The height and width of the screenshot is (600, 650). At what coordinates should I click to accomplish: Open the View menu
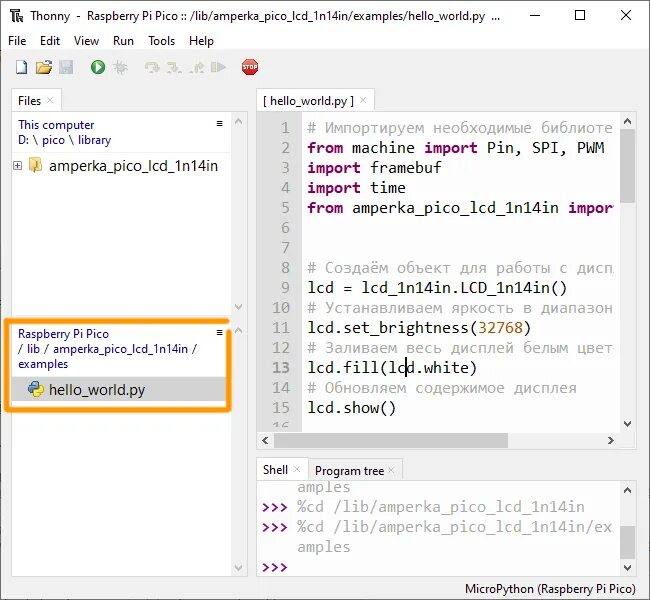tap(86, 41)
